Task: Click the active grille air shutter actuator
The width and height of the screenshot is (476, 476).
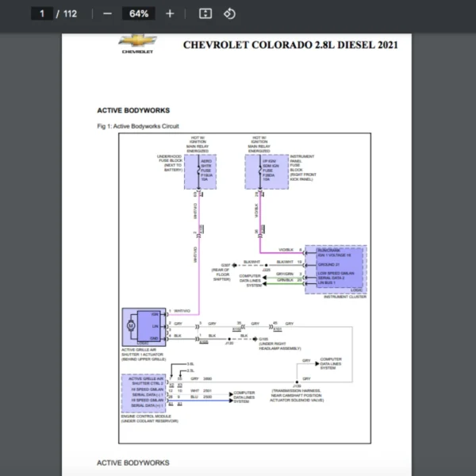Action: click(x=144, y=326)
